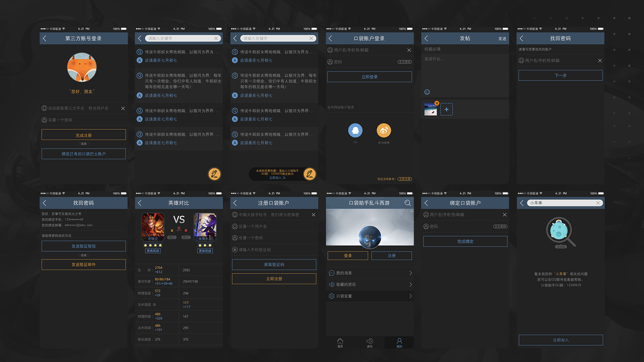Clear the 中国大陆手机号 phone field
644x362 pixels.
tap(313, 215)
